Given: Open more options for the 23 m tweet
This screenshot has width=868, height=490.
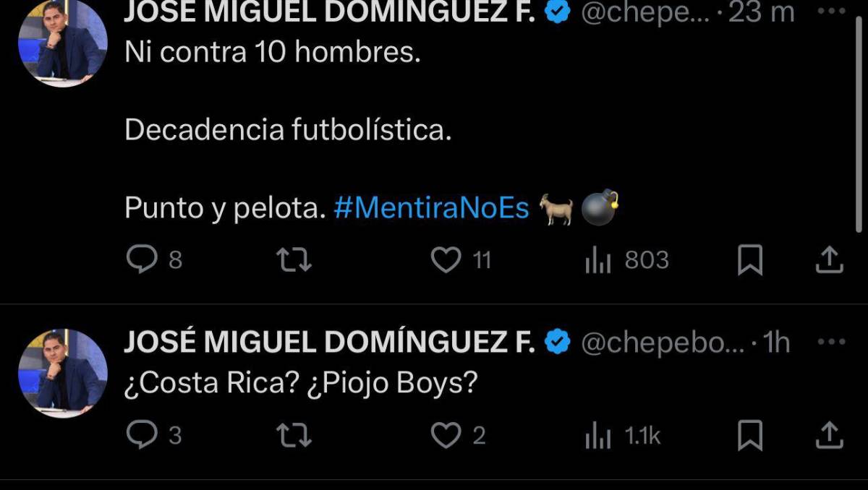Looking at the screenshot, I should pyautogui.click(x=830, y=13).
